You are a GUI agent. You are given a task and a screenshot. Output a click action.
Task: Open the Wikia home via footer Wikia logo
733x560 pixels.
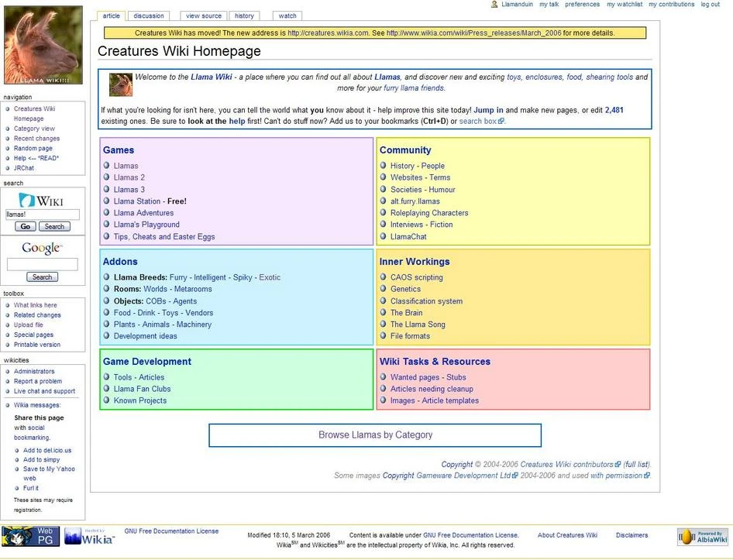click(88, 535)
